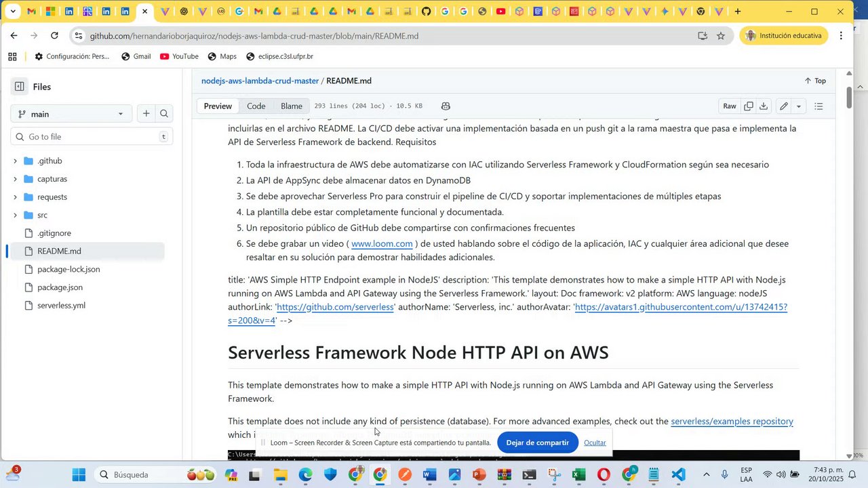868x488 pixels.
Task: Expand the requests folder
Action: pos(16,197)
